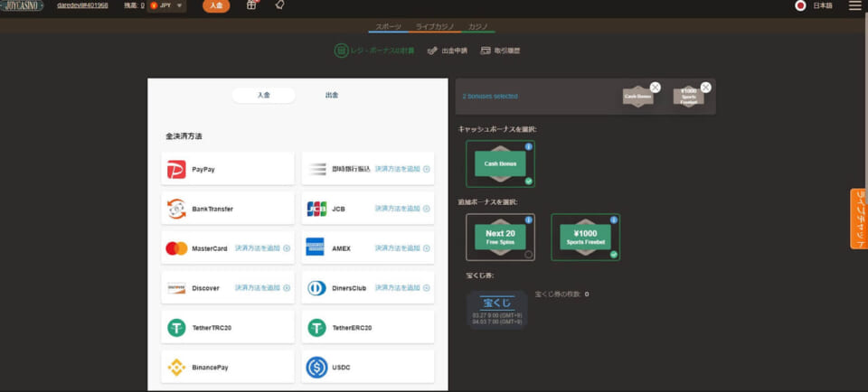Show info for ¥1000 Sports Freebet
868x392 pixels.
pyautogui.click(x=613, y=220)
